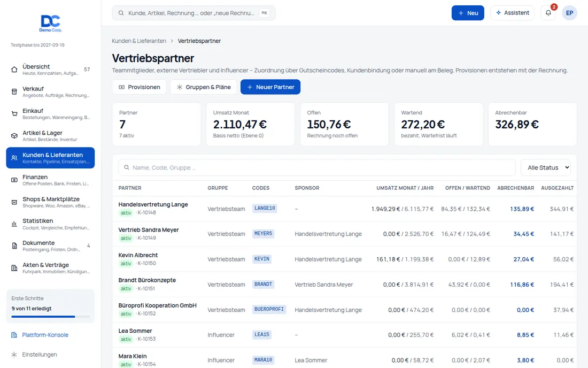Click the breadcrumb chevron separator
This screenshot has width=588, height=368.
pyautogui.click(x=172, y=41)
